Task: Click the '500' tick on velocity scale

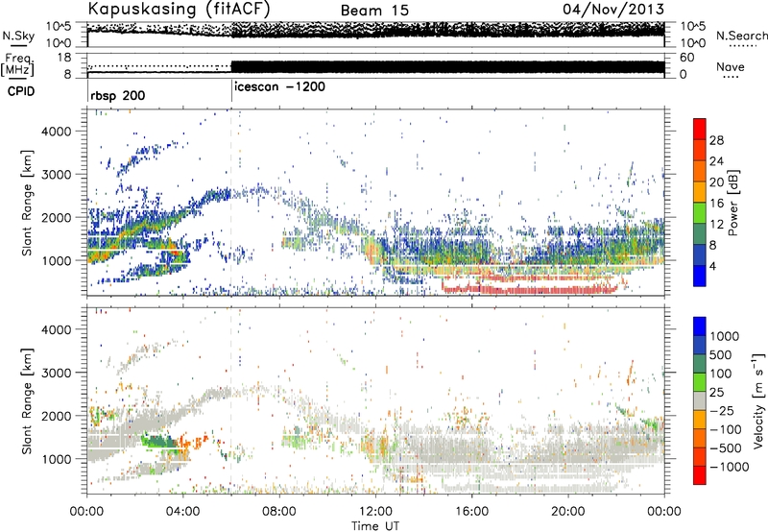Action: point(721,354)
